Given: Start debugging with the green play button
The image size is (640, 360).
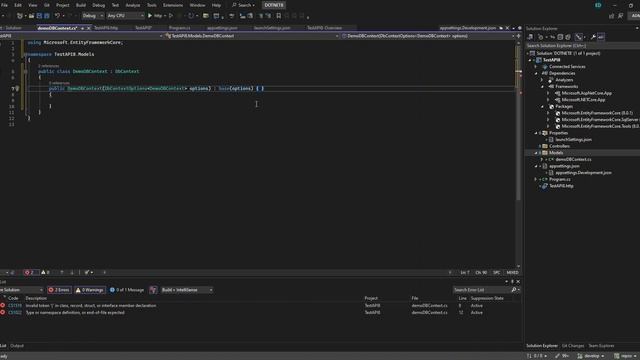Looking at the screenshot, I should pyautogui.click(x=150, y=16).
